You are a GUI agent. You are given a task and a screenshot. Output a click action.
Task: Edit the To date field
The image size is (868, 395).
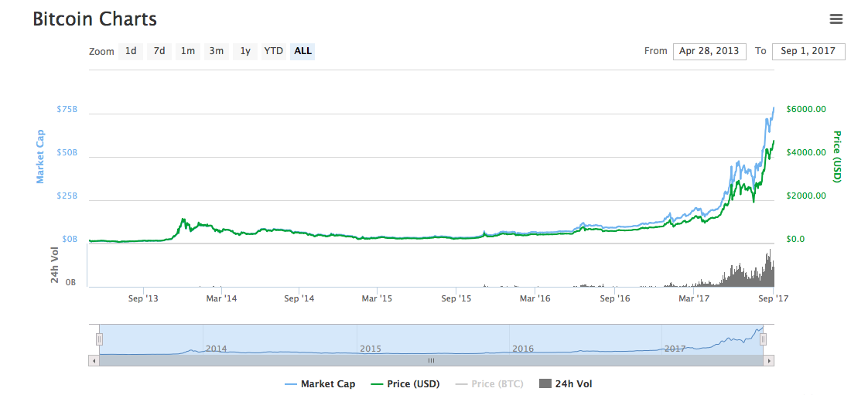[x=808, y=52]
